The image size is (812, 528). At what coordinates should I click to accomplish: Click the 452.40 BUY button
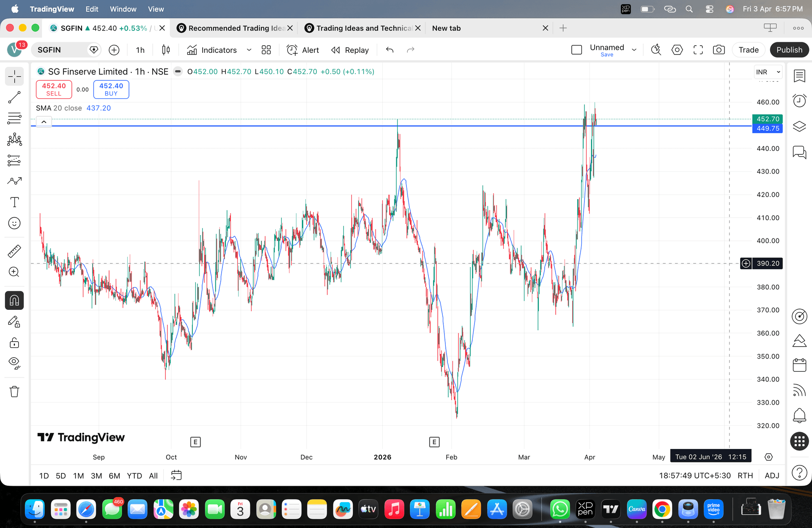[111, 89]
